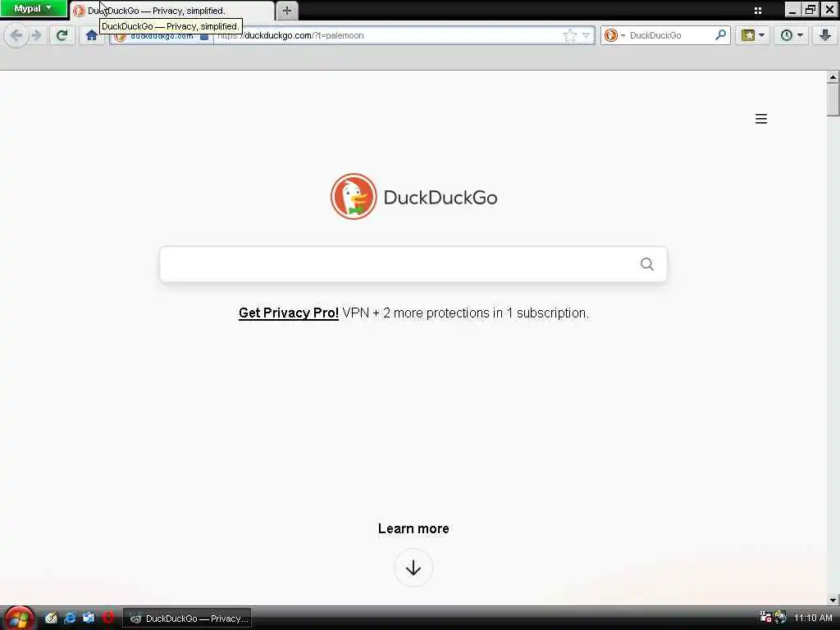
Task: Click the DuckDuckGo duck logo
Action: [x=354, y=196]
